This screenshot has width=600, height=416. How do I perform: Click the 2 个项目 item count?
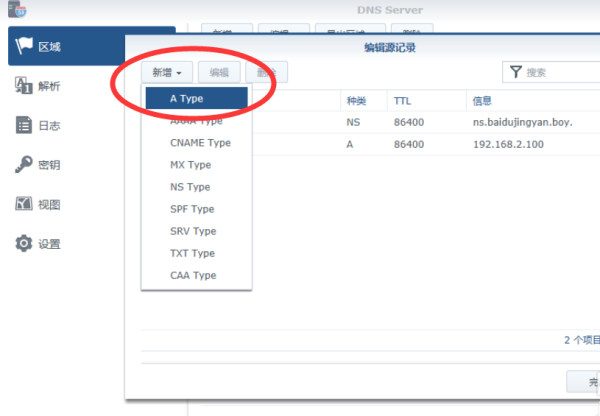[582, 340]
